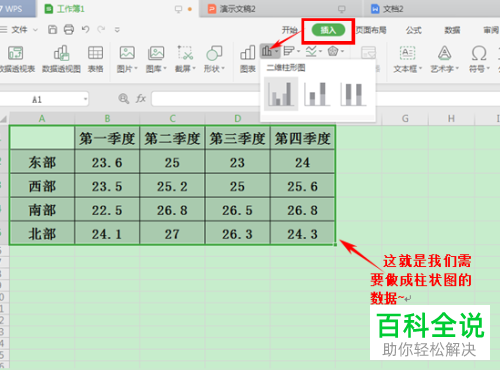
Task: Click the line chart insert icon
Action: (311, 51)
